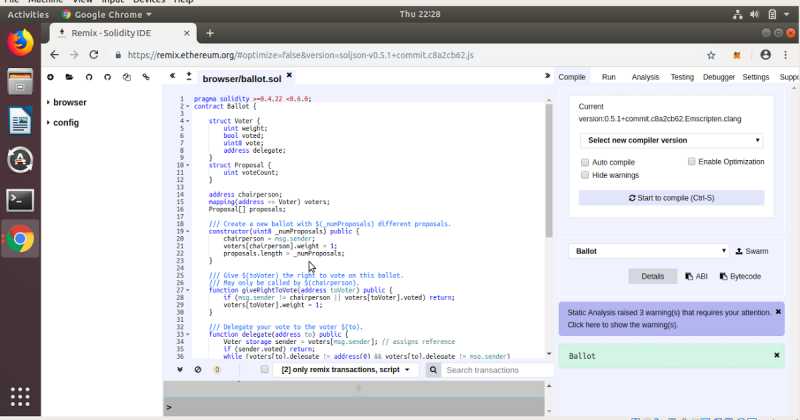Viewport: 800px width, 420px height.
Task: Click the magnifier icon beside Search transactions
Action: [x=433, y=370]
